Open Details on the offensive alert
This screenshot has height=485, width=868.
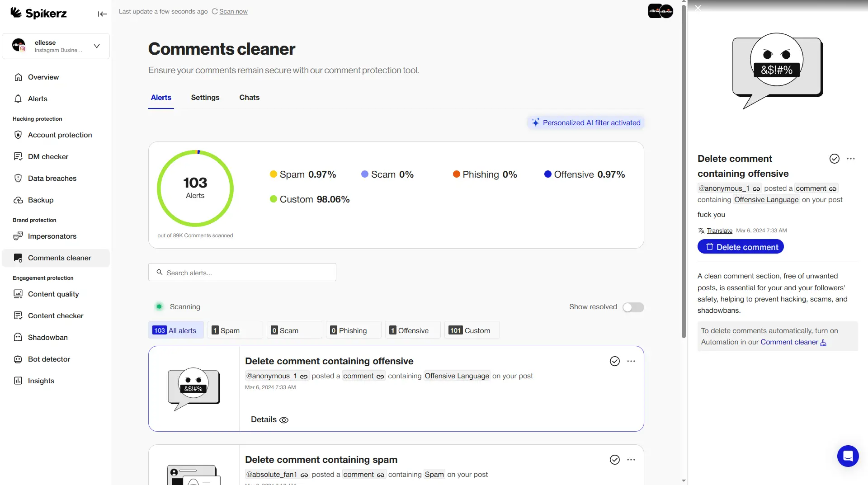pyautogui.click(x=269, y=420)
